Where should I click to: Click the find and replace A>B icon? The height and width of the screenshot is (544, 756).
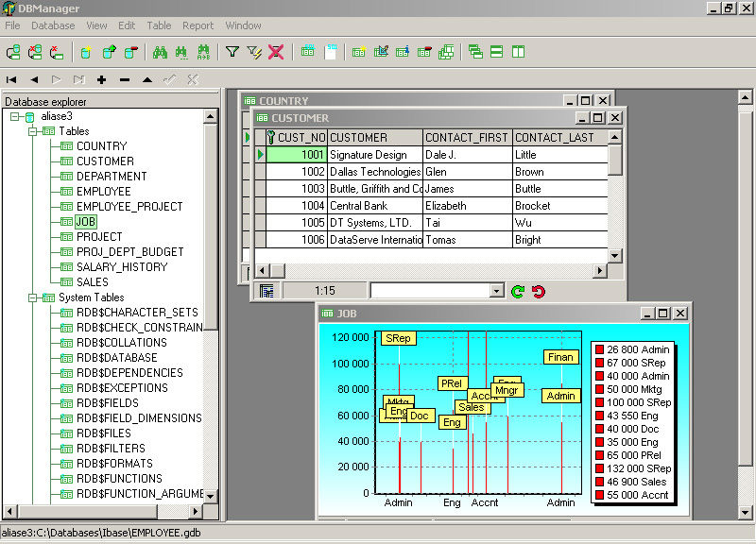point(204,52)
